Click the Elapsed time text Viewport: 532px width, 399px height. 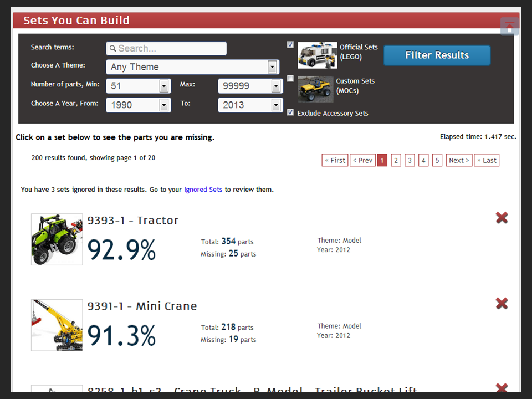[x=478, y=137]
